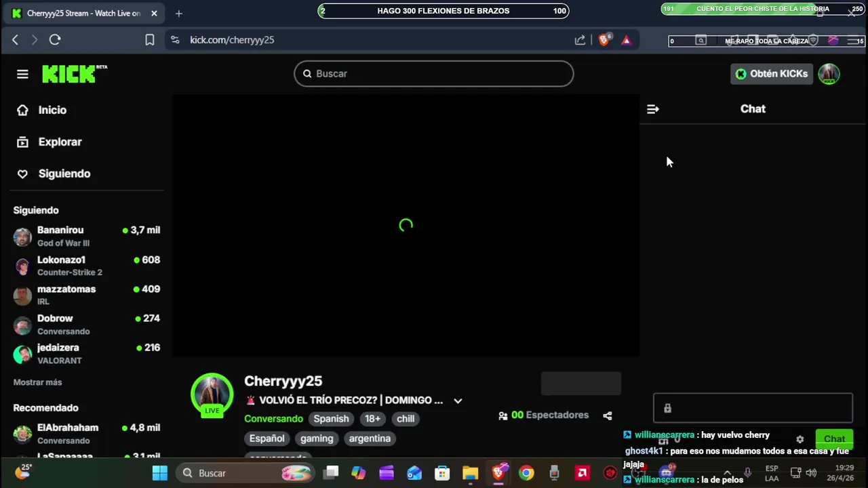This screenshot has height=488, width=868.
Task: Click the share icon beside Espectadores
Action: [608, 415]
